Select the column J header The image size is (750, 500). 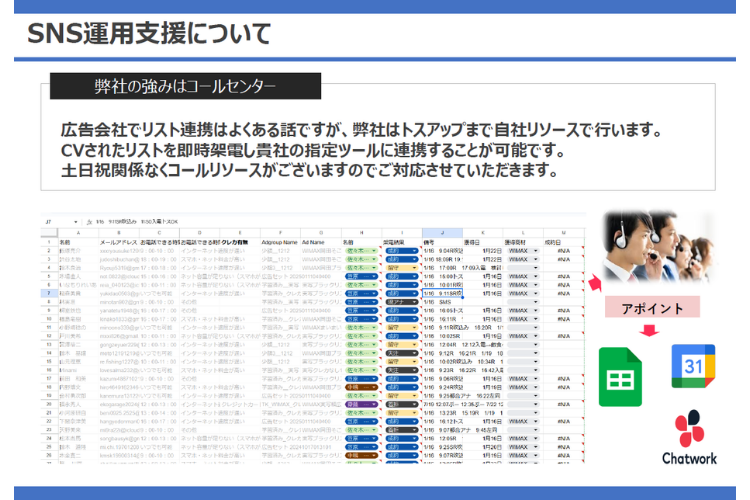pos(441,233)
